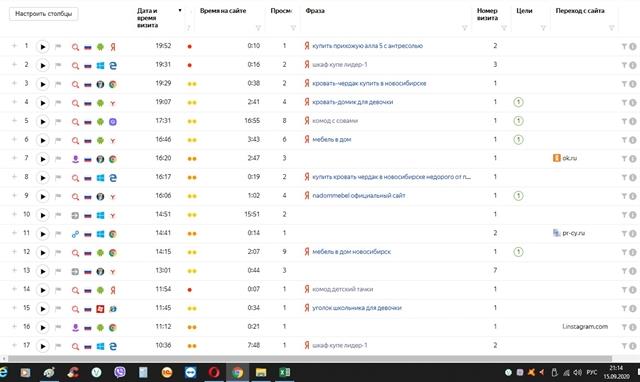Open phrase 'купить прихожую алла 5 с антресолью'
Screen dimensions: 640x382
click(x=367, y=46)
